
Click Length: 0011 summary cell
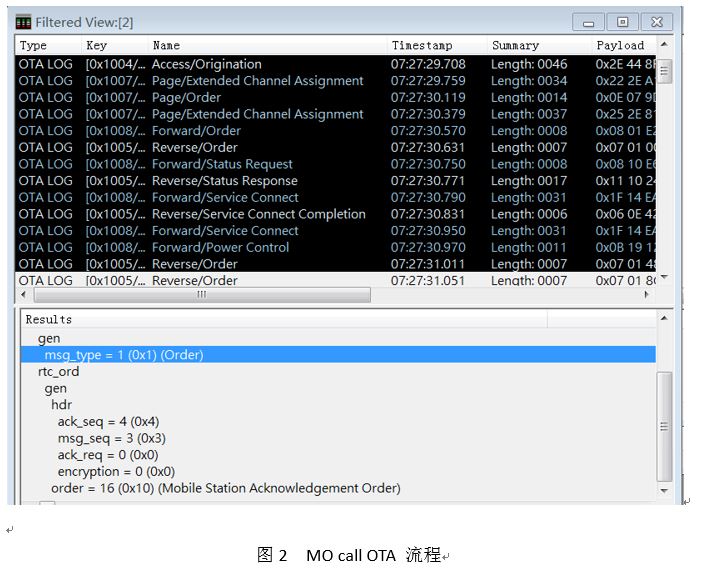pos(529,247)
